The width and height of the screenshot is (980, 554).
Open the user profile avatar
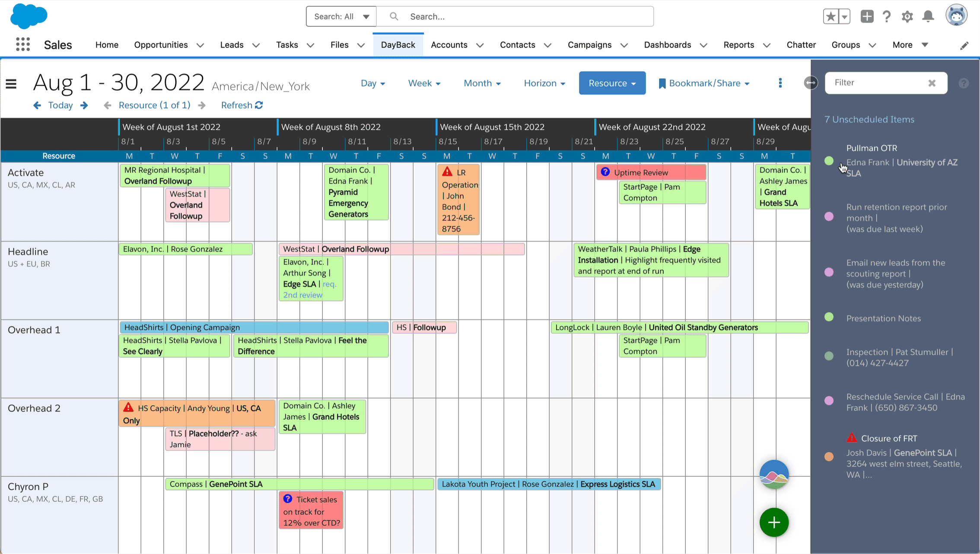tap(956, 16)
